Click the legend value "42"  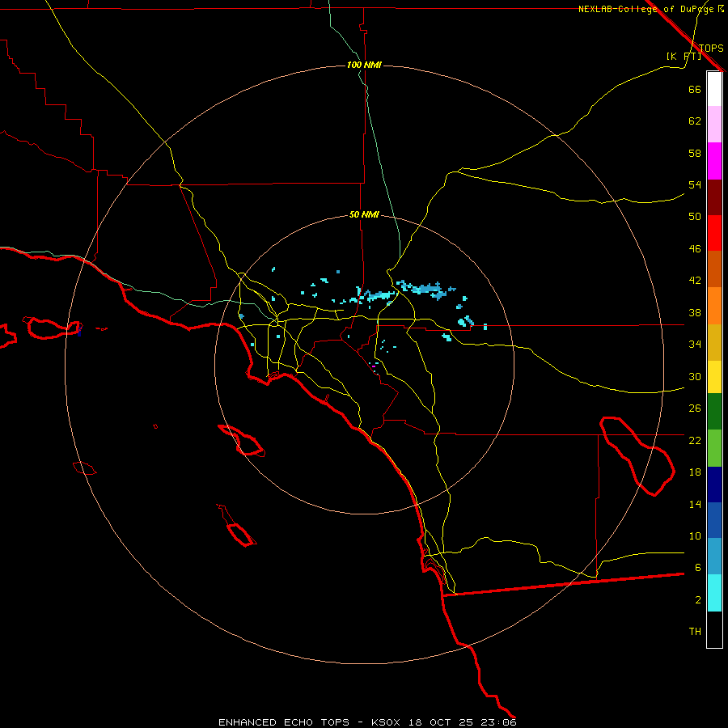point(695,280)
